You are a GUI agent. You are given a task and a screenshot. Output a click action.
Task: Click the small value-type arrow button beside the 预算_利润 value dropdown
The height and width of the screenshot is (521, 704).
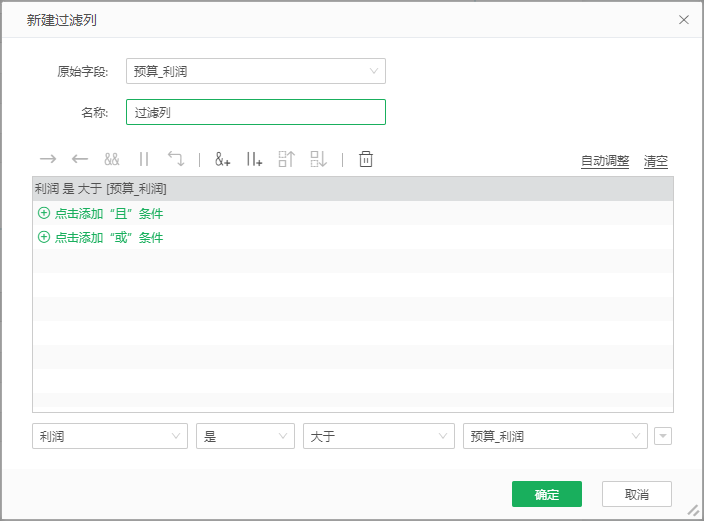click(663, 436)
